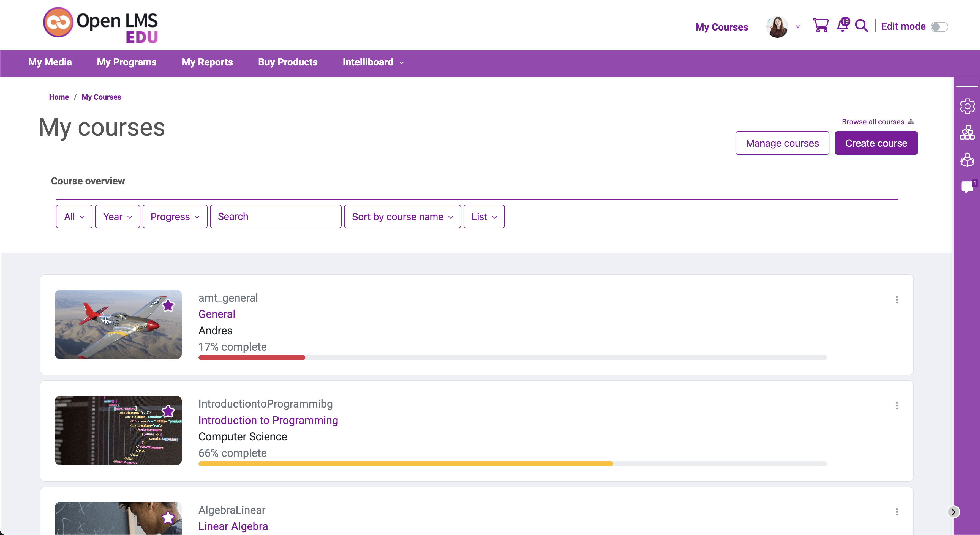Expand the user menu chevron beside avatar
Viewport: 980px width, 535px height.
[x=798, y=27]
